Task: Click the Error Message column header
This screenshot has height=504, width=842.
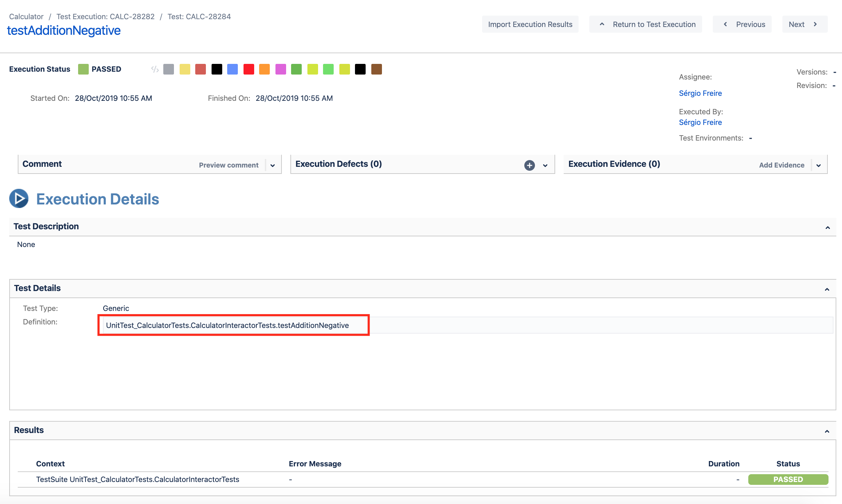Action: 315,464
